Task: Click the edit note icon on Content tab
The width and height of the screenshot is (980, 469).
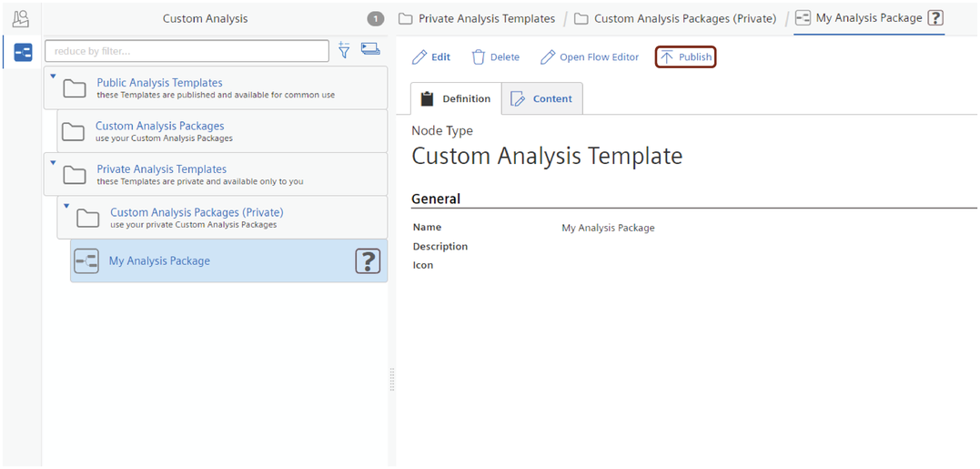Action: 518,98
